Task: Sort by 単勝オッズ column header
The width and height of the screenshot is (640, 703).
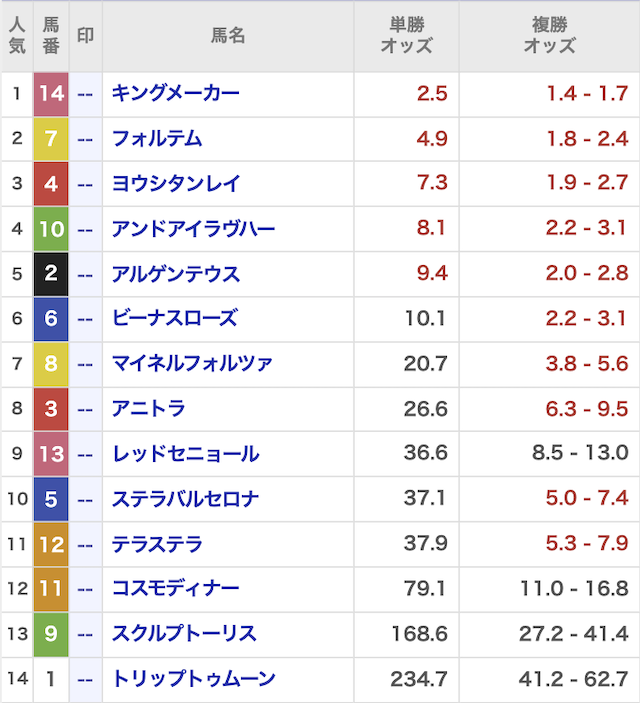Action: (406, 36)
